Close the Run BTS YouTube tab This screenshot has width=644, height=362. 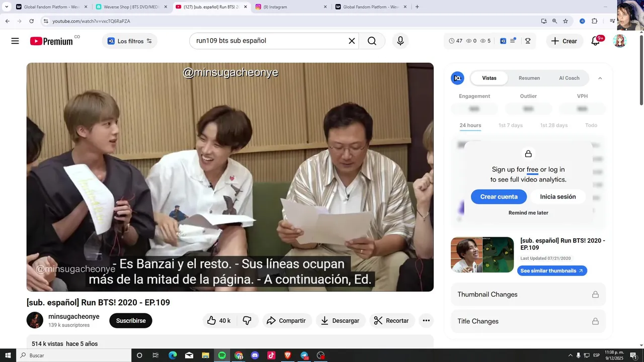[246, 7]
